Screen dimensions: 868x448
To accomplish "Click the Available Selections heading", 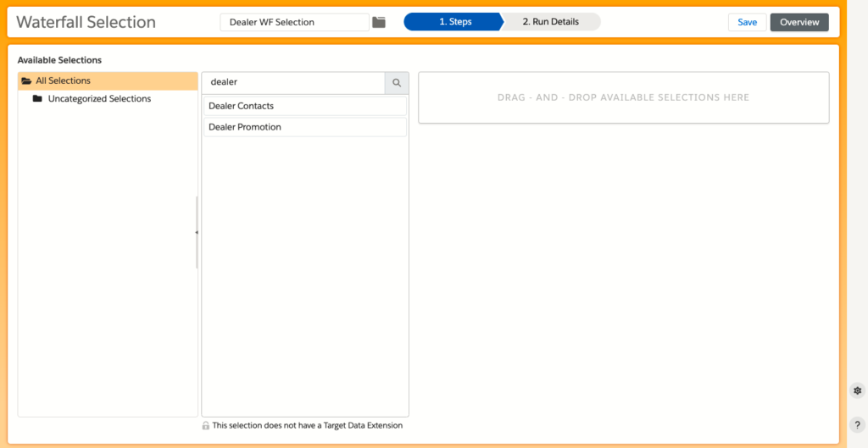I will tap(59, 60).
